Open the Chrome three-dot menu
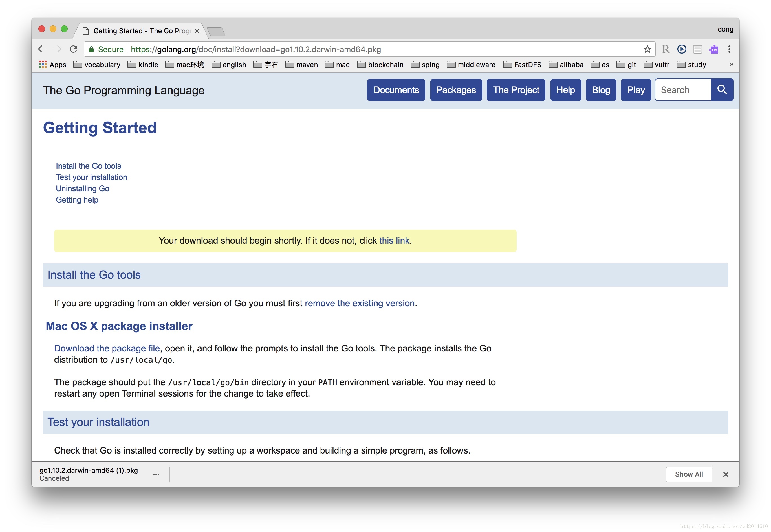 pyautogui.click(x=729, y=49)
